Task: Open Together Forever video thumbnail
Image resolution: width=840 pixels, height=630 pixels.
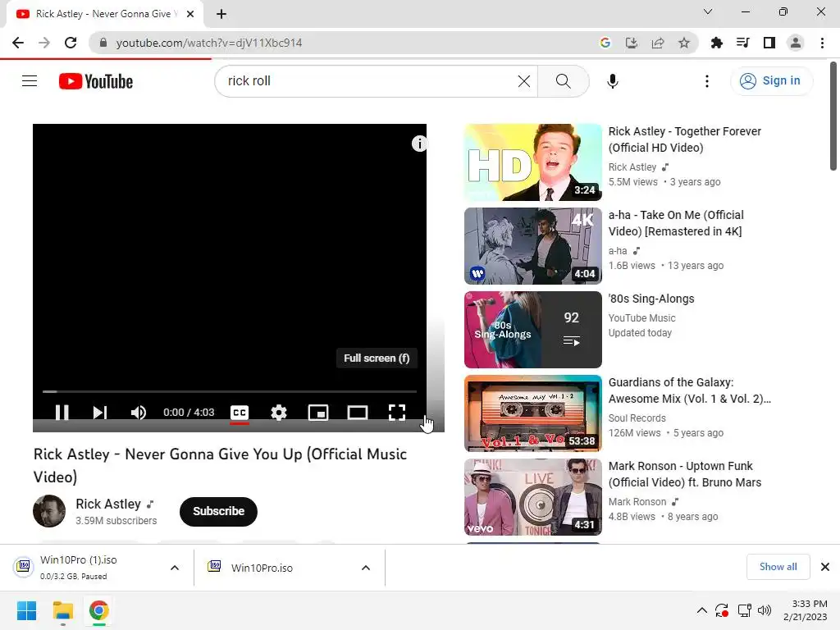Action: tap(533, 162)
